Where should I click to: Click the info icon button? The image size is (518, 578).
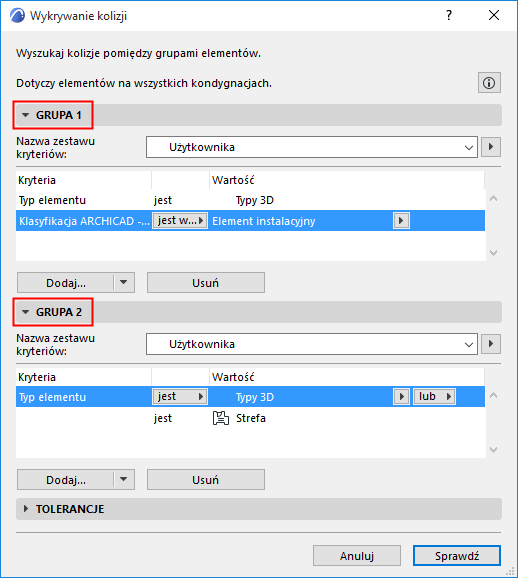point(489,83)
